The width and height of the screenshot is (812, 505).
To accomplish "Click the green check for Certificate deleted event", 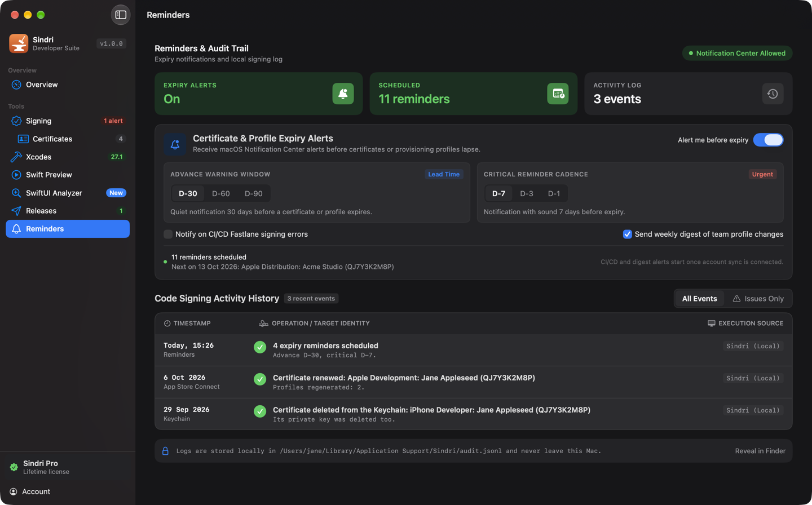I will pyautogui.click(x=260, y=411).
